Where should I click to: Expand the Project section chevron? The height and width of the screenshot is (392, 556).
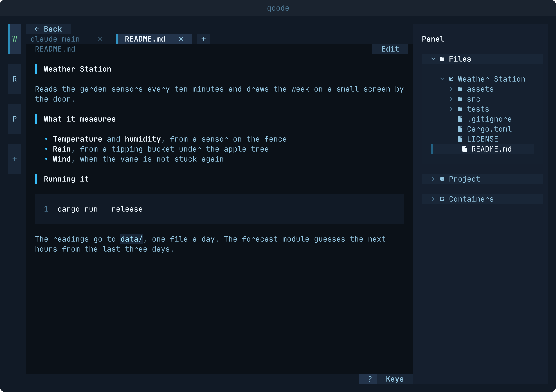pos(433,179)
